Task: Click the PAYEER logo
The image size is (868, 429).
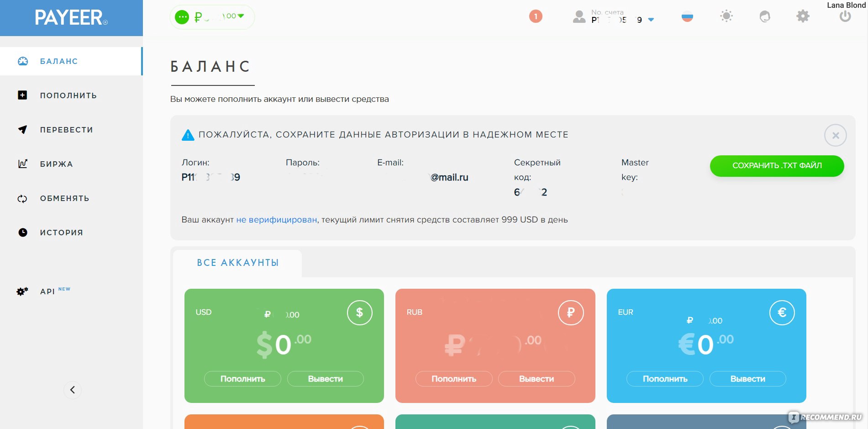Action: pos(71,18)
